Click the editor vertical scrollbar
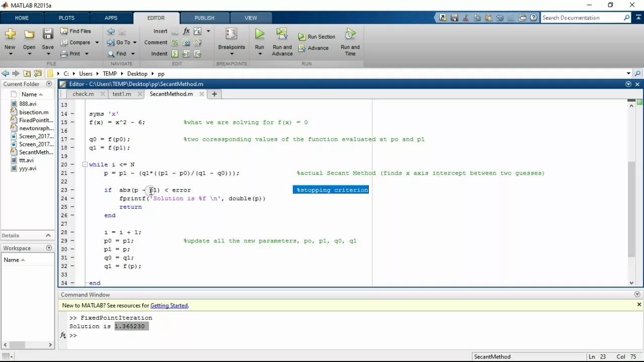Viewport: 644px width, 362px height. pos(632,209)
